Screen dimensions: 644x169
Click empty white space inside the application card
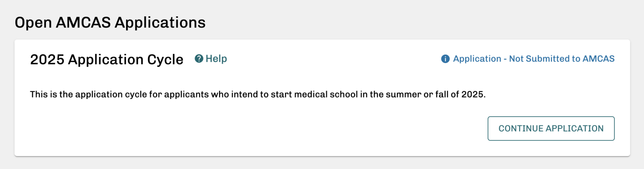235,131
